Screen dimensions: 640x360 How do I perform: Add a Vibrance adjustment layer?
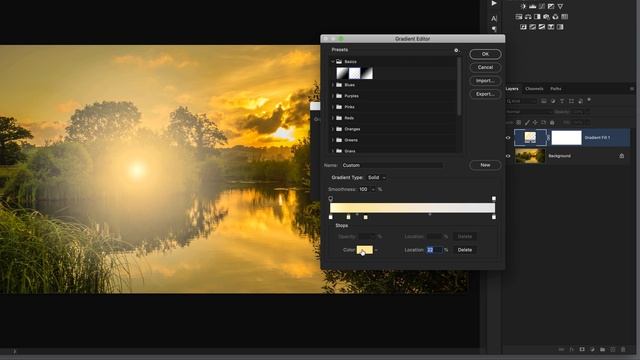tap(560, 6)
